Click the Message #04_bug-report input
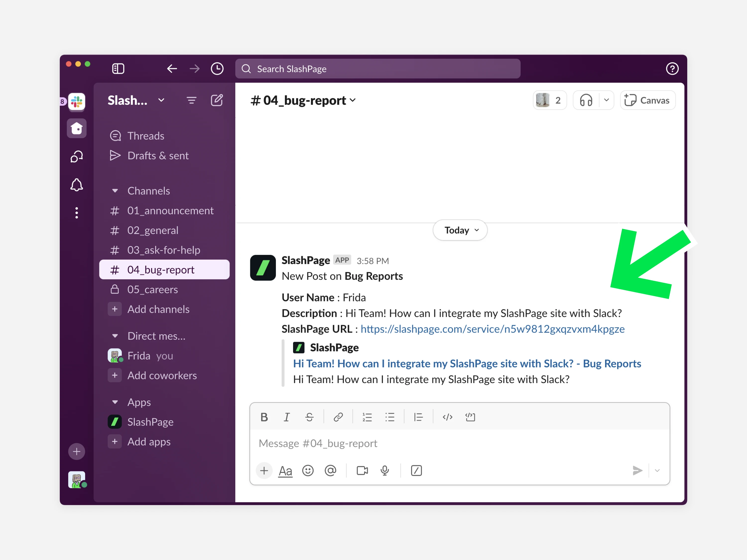747x560 pixels. (x=460, y=443)
